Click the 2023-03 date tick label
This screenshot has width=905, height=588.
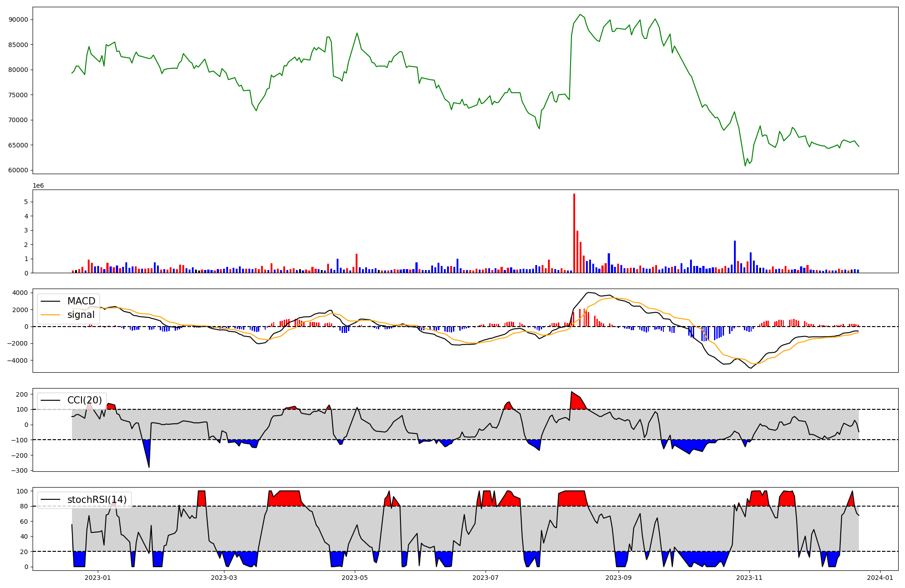click(x=224, y=578)
